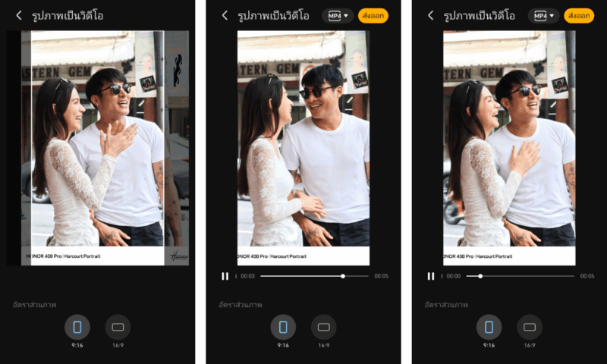
Task: Click 00:03 elapsed time on middle phone
Action: [x=248, y=276]
